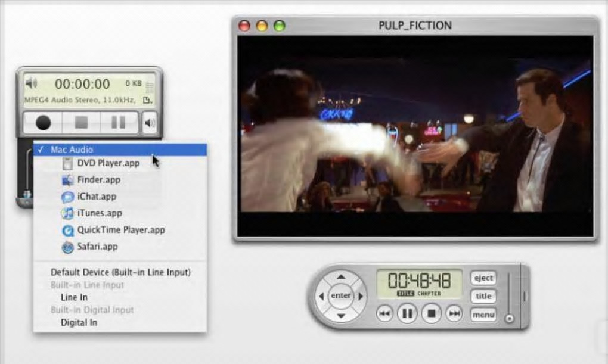Image resolution: width=608 pixels, height=364 pixels.
Task: Minimize the PULP_FICTION window
Action: pyautogui.click(x=262, y=26)
